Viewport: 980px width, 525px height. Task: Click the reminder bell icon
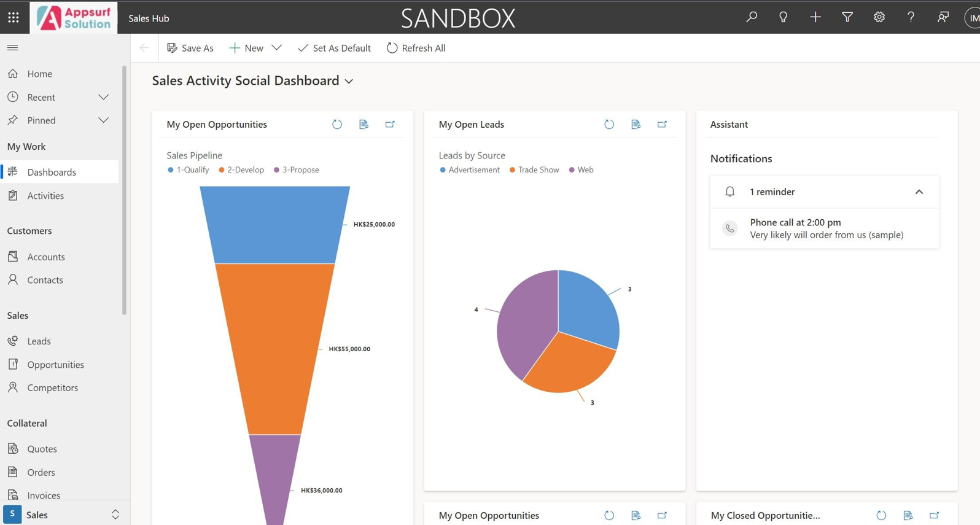(x=729, y=192)
